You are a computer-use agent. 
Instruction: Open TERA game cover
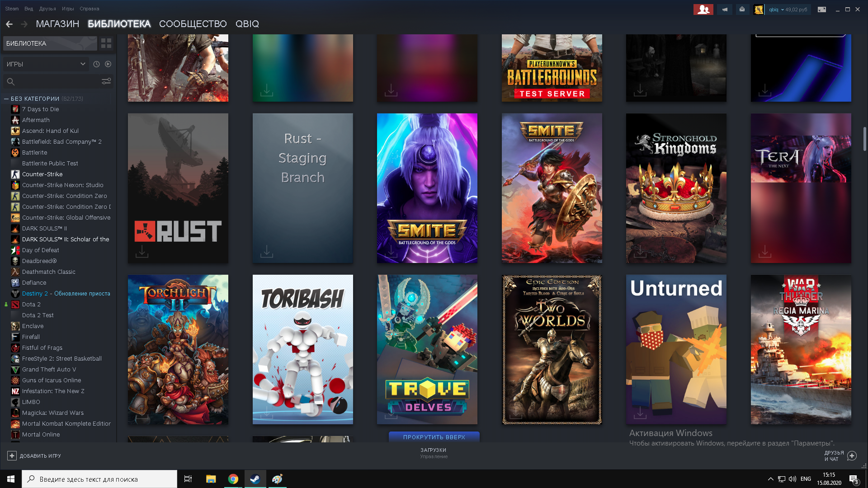tap(801, 188)
